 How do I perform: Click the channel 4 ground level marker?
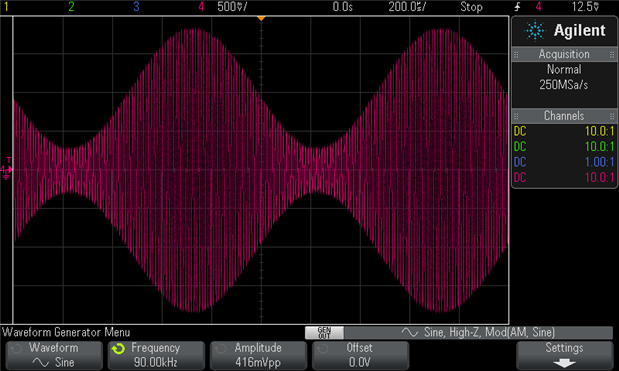click(6, 170)
